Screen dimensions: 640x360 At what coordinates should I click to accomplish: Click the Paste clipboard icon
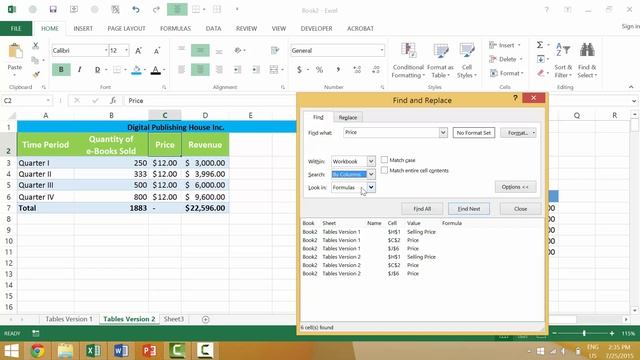pyautogui.click(x=15, y=52)
